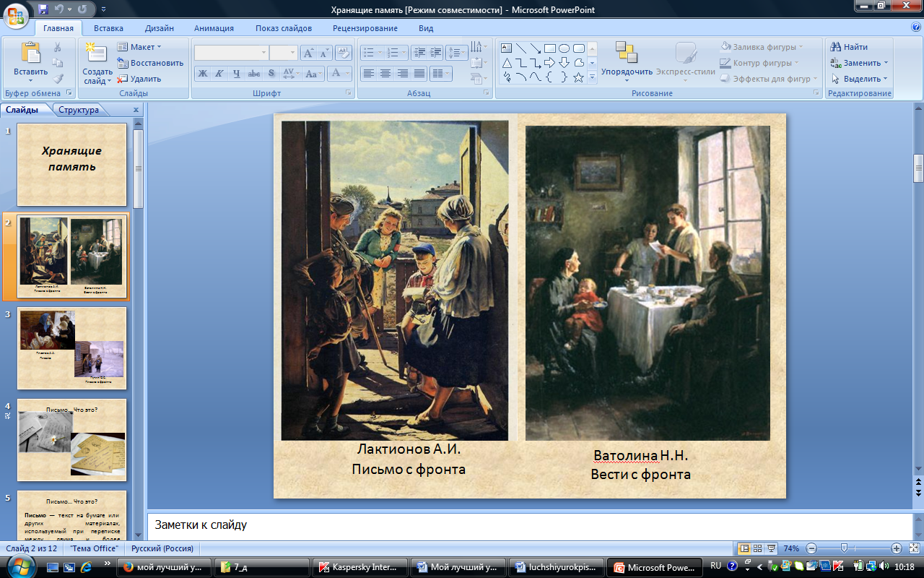Align text right

pos(403,74)
